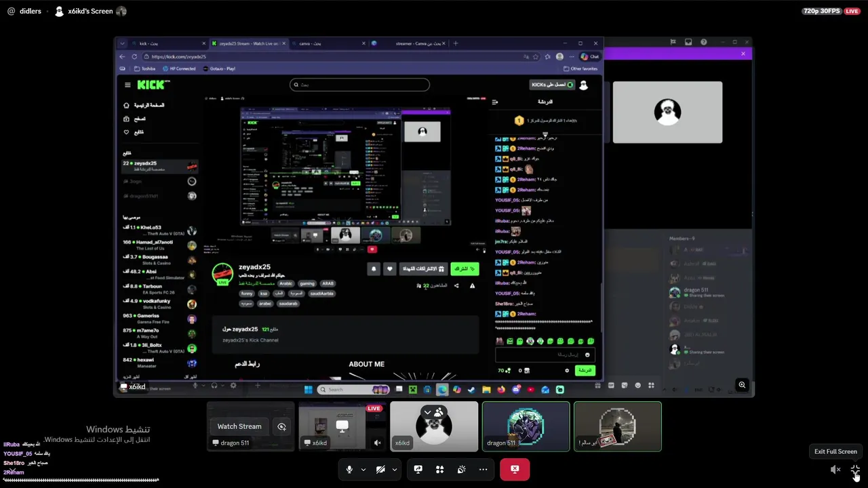868x488 pixels.
Task: Click green chat send button on Kick
Action: [585, 370]
